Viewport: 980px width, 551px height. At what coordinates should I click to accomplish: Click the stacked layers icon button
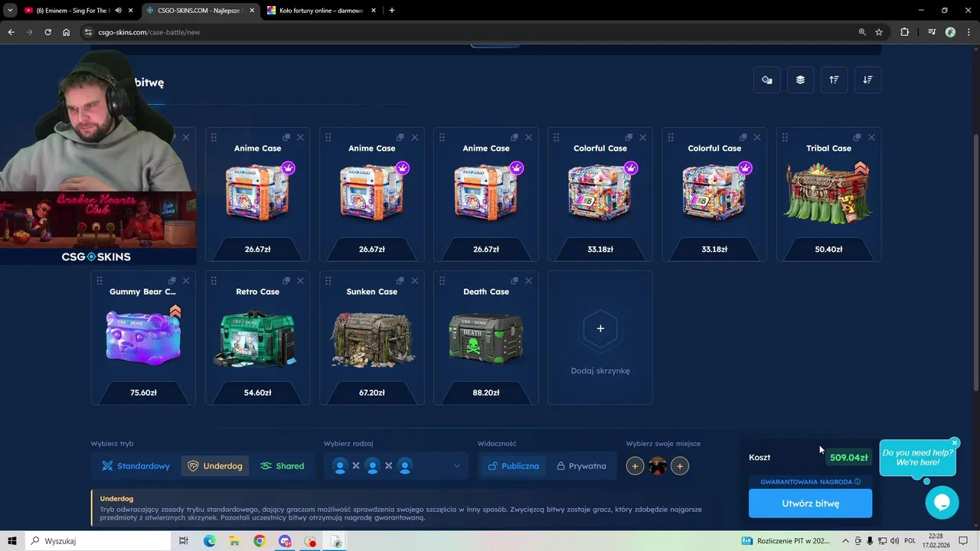click(800, 80)
